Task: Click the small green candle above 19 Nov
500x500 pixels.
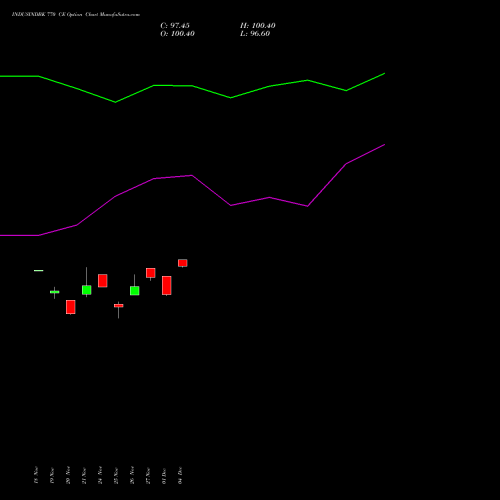Action: [55, 292]
